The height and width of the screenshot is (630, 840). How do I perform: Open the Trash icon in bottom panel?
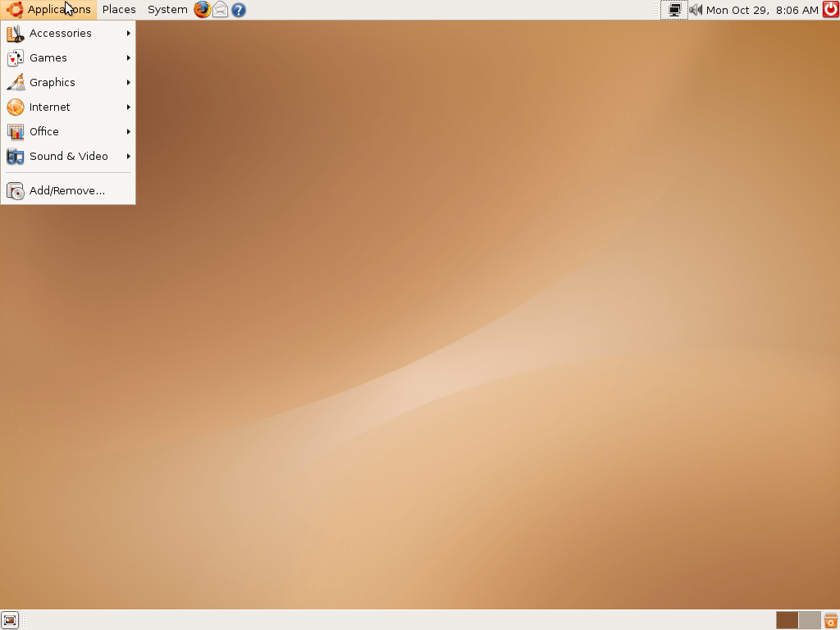(x=832, y=620)
